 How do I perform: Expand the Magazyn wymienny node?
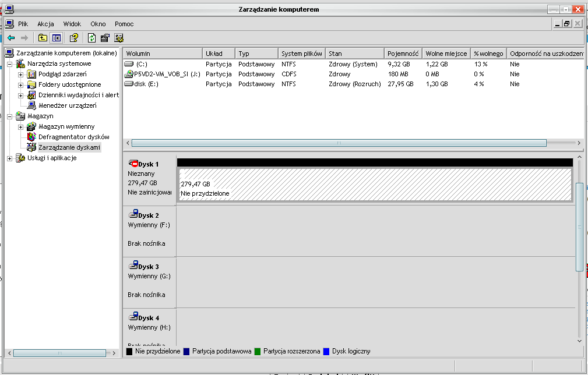pyautogui.click(x=20, y=127)
